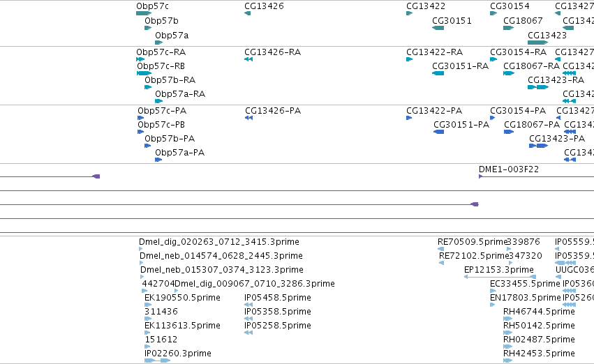Click the EP12153.3prime EST arrow line
This screenshot has height=364, width=594.
coord(500,277)
